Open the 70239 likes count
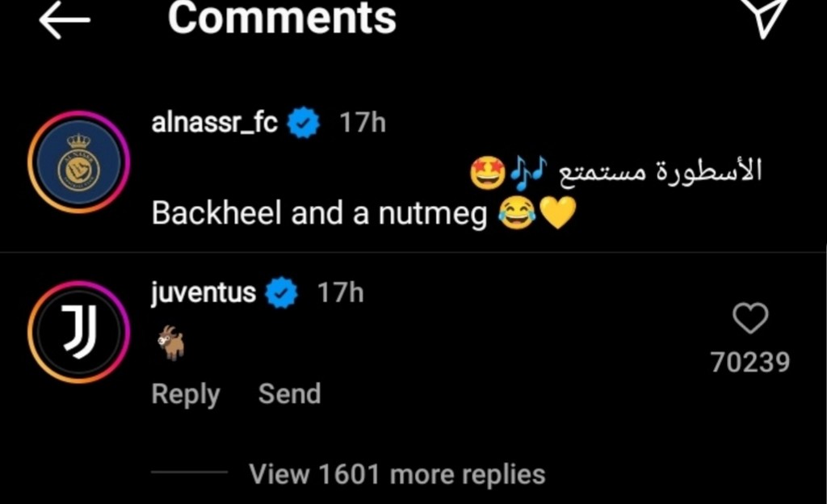Image resolution: width=827 pixels, height=504 pixels. (x=750, y=363)
